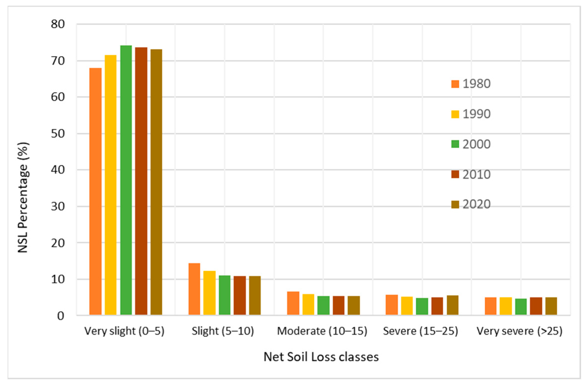
Task: Click the Net Soil Loss classes axis title
Action: (x=321, y=357)
